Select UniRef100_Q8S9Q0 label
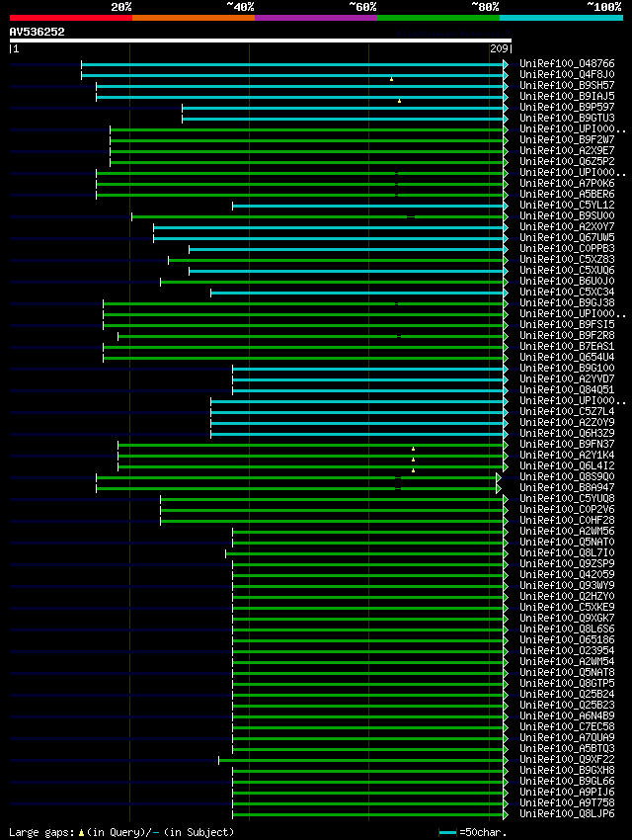 click(x=567, y=476)
